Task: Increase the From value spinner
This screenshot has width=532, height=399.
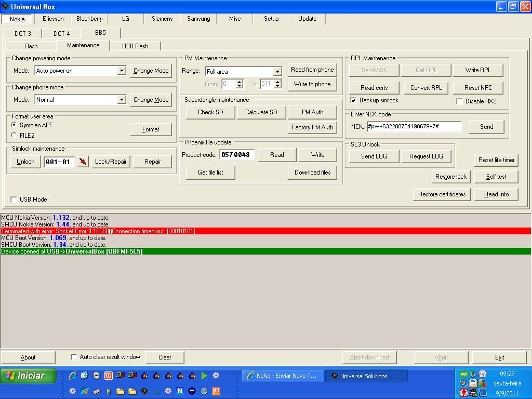Action: pos(240,82)
